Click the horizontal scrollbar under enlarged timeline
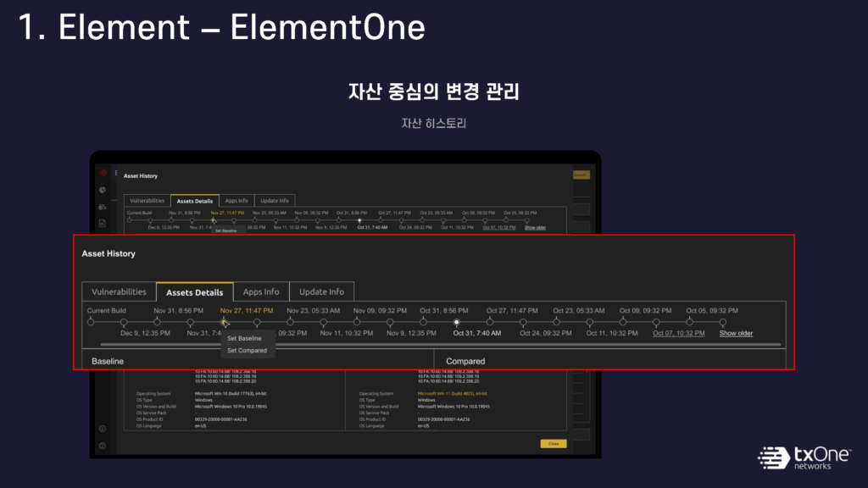Screen dimensions: 868x488 tap(339, 344)
